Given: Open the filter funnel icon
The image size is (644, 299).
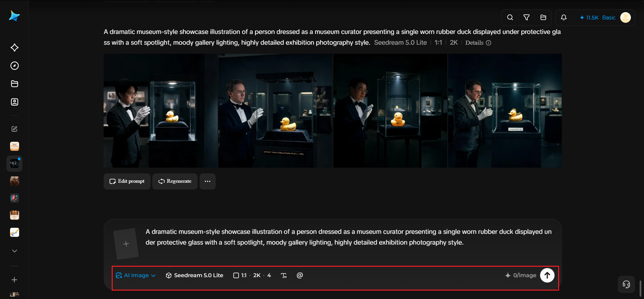Looking at the screenshot, I should coord(527,17).
